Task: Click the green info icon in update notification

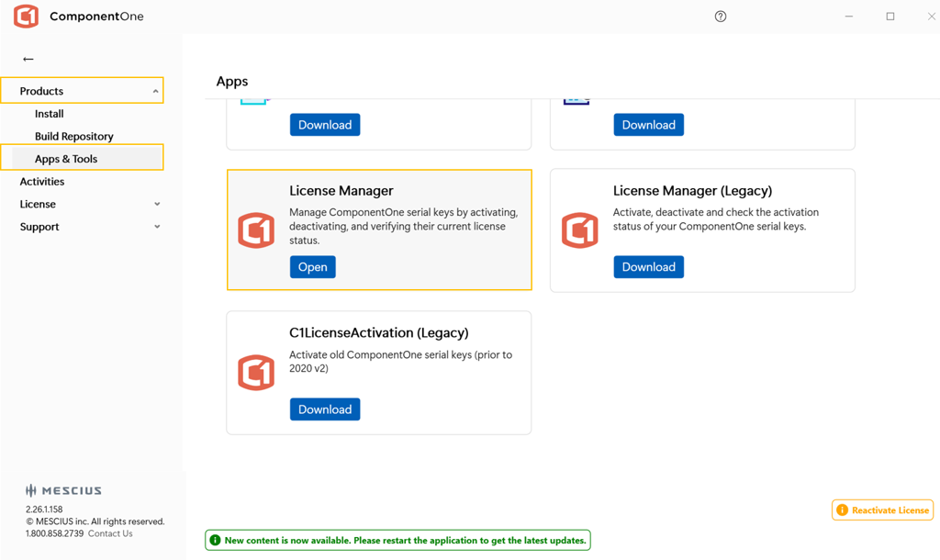Action: [x=215, y=541]
